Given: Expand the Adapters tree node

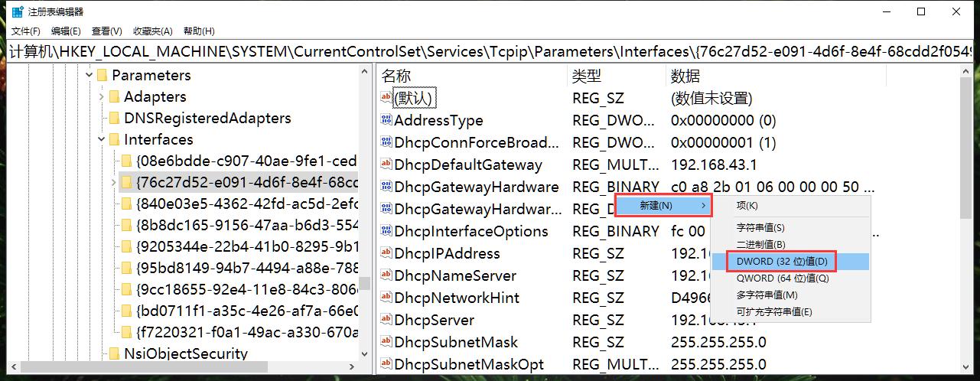Looking at the screenshot, I should click(102, 96).
